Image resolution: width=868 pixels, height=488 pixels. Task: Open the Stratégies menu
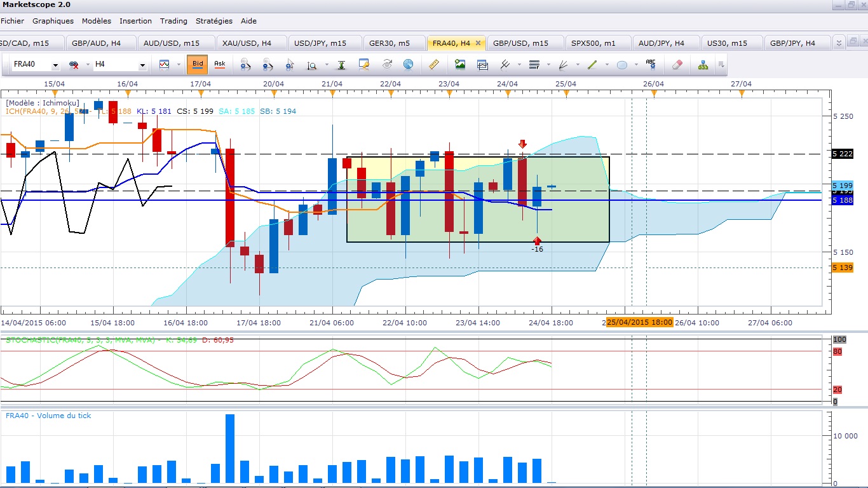pyautogui.click(x=214, y=21)
